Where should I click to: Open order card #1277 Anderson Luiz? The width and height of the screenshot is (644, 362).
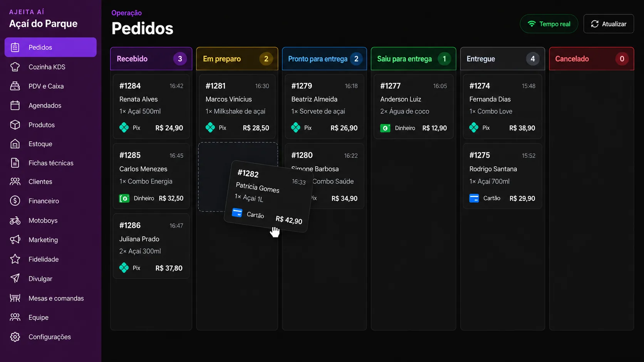tap(413, 106)
